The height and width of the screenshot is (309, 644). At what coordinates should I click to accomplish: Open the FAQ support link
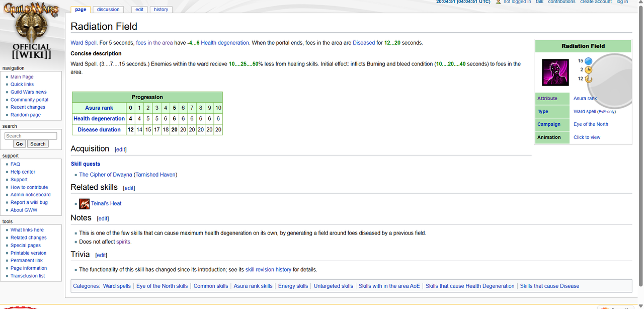point(16,164)
